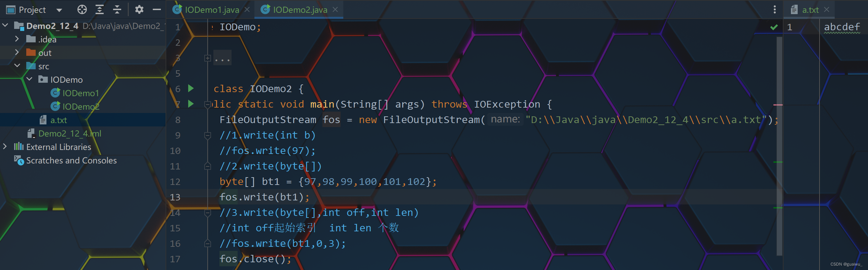
Task: Click the IODemo2 class icon in tree
Action: coord(55,106)
